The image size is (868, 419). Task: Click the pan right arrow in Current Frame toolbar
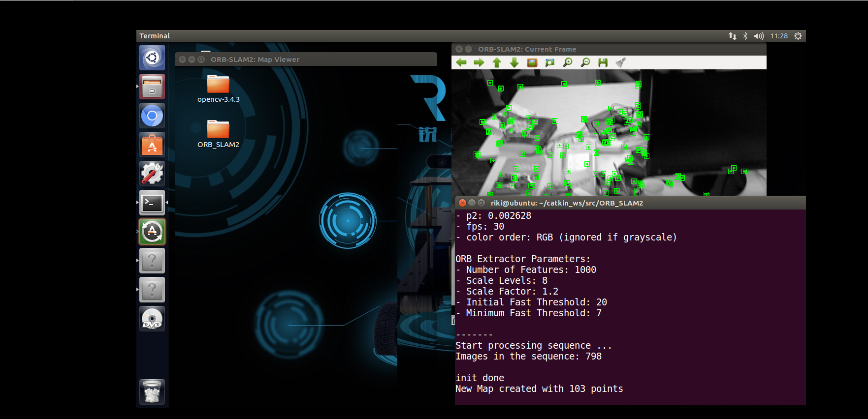pyautogui.click(x=479, y=62)
